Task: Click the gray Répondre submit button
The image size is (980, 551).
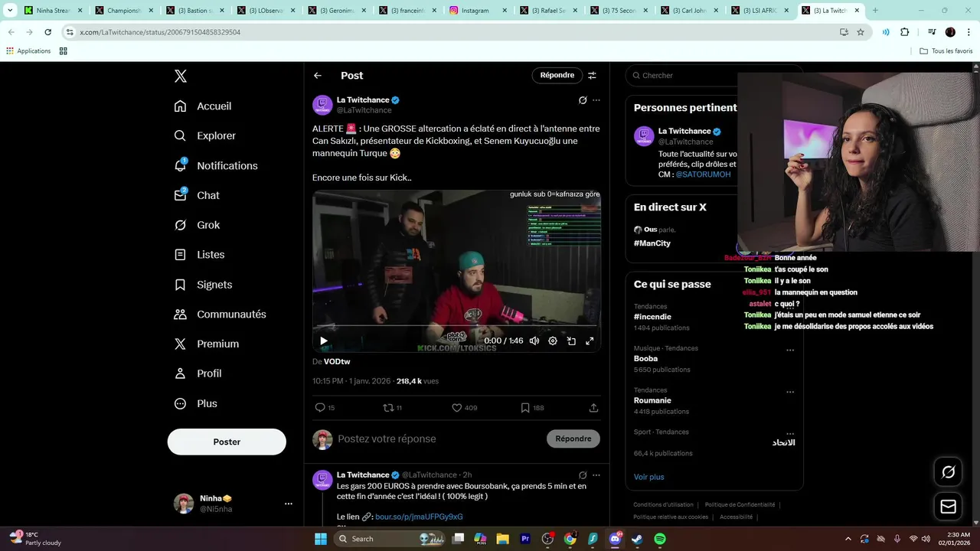Action: (573, 439)
